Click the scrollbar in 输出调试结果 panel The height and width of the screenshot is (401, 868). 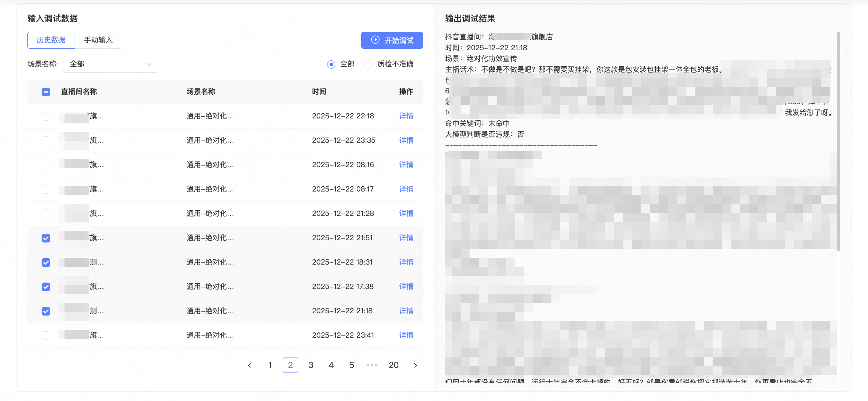pyautogui.click(x=838, y=141)
